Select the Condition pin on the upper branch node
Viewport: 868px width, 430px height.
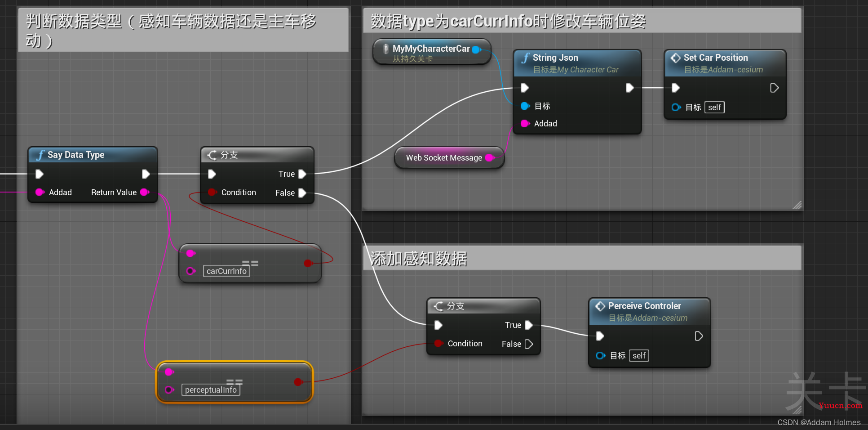[x=213, y=192]
